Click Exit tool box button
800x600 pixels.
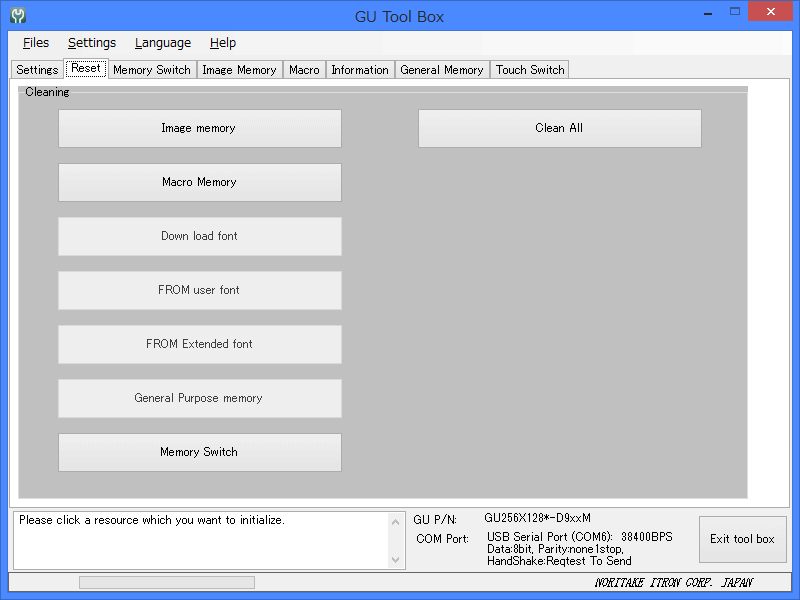(x=742, y=540)
